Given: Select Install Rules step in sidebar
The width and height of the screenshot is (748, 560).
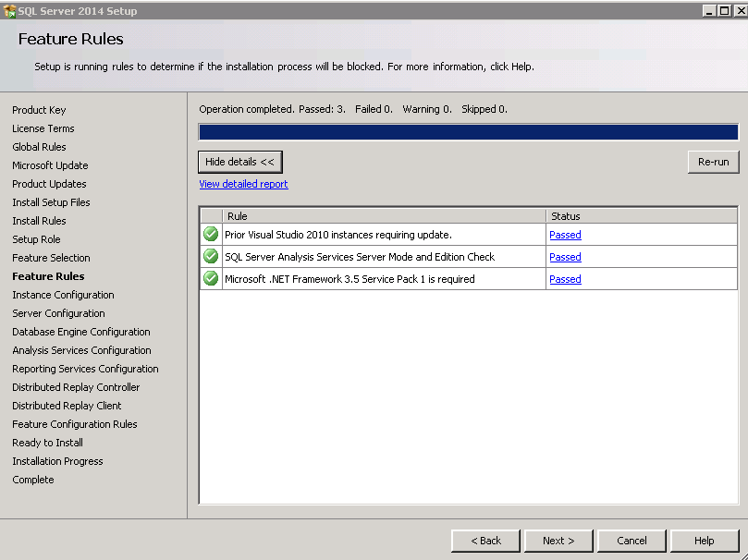Looking at the screenshot, I should pos(39,221).
